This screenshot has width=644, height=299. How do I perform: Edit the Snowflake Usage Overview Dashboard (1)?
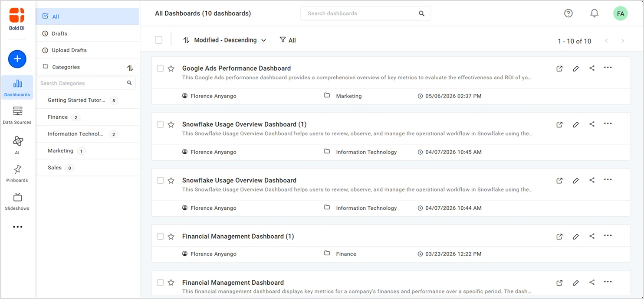pyautogui.click(x=576, y=124)
